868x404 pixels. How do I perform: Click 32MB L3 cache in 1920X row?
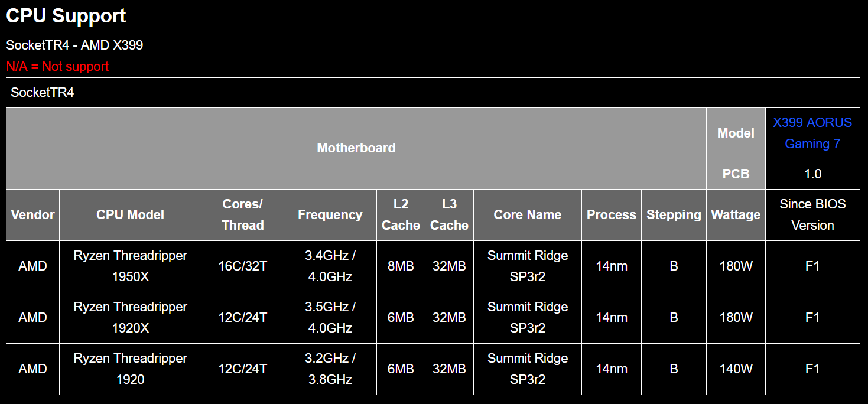pos(449,318)
